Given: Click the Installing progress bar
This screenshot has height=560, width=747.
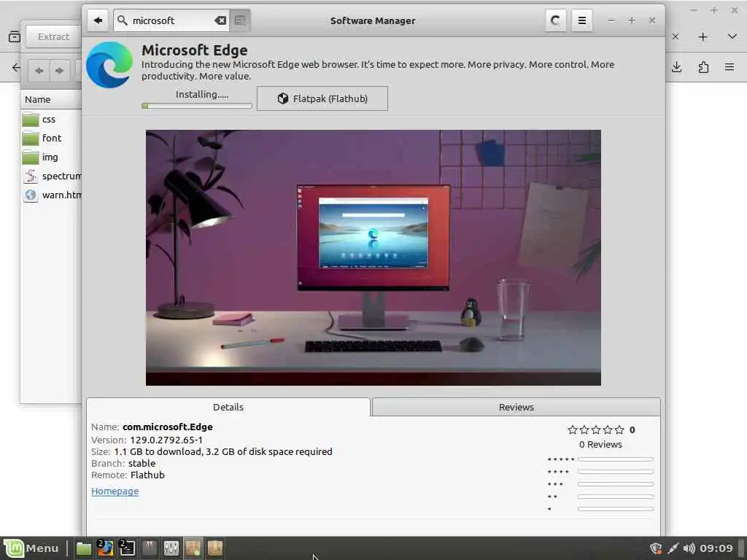Looking at the screenshot, I should 197,106.
